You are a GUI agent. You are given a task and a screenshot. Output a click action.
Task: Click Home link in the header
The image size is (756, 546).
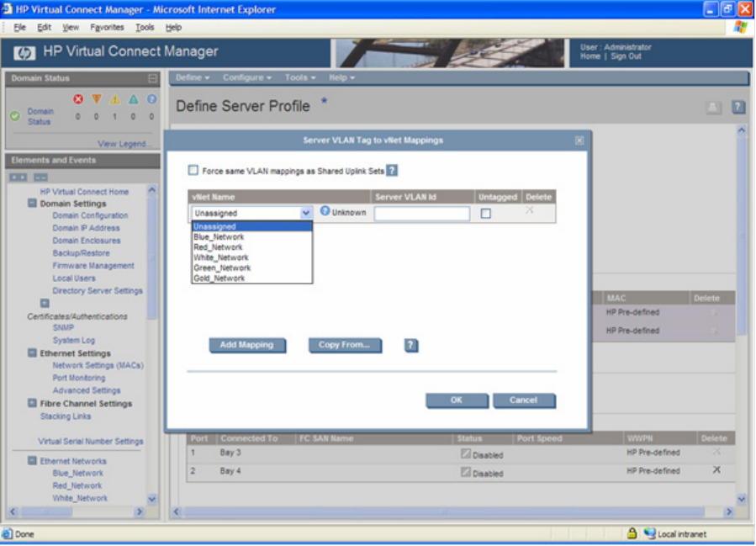[590, 56]
